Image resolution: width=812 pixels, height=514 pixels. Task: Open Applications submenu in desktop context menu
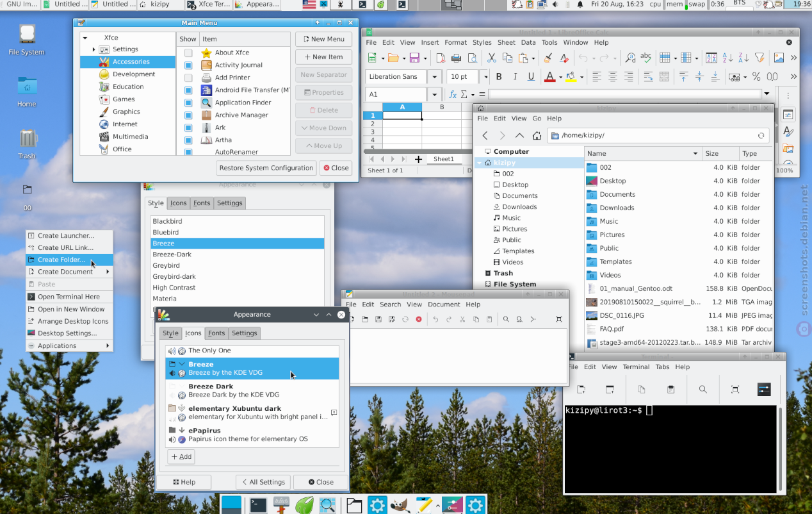(69, 345)
